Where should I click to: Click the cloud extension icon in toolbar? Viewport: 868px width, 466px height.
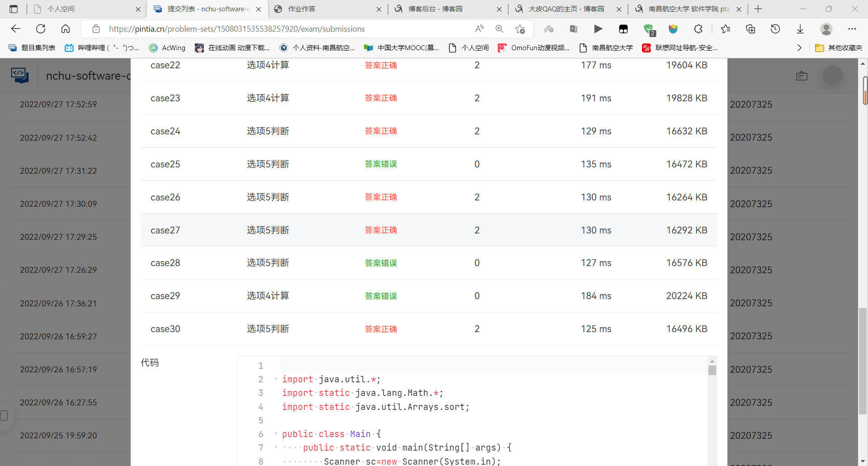coord(549,29)
